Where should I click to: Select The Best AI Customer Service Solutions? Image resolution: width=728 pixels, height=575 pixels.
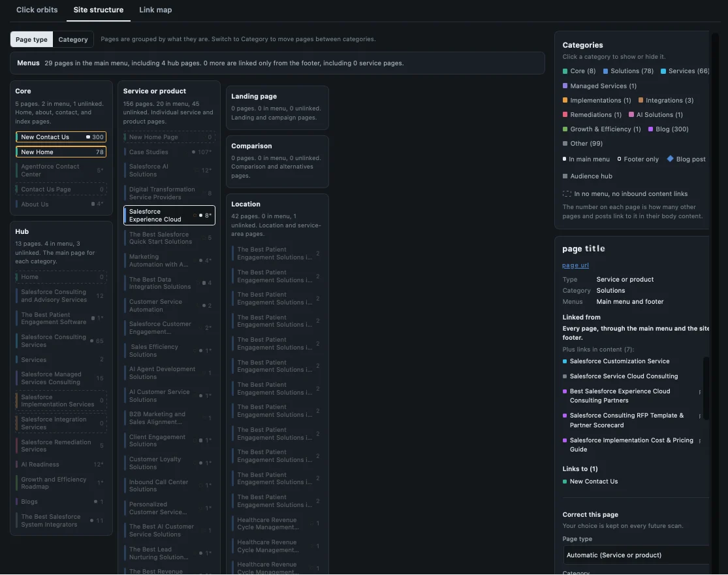tap(169, 531)
